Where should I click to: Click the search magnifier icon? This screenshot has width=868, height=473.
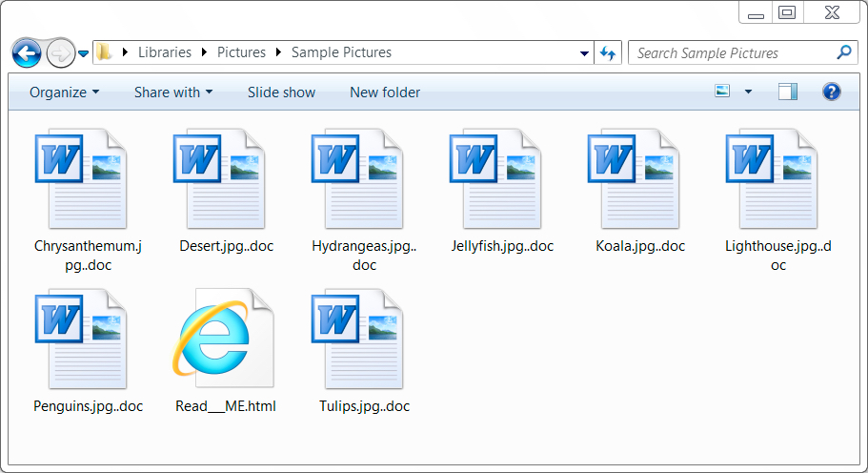coord(844,52)
